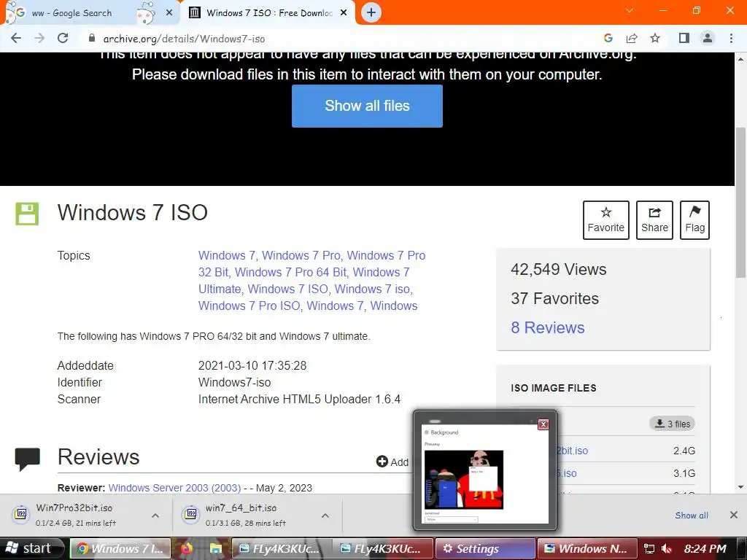
Task: Flag this item with the Flag button
Action: [x=695, y=220]
